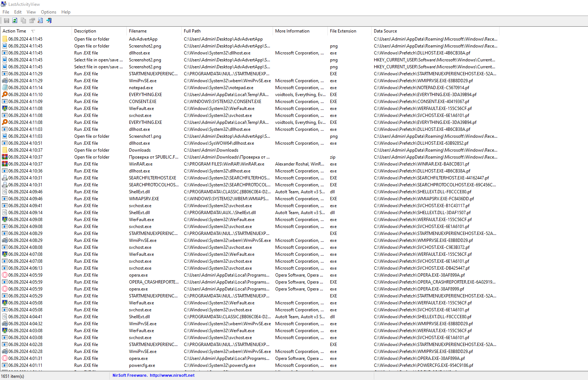
Task: Click the notepad.exe row icon
Action: [5, 87]
